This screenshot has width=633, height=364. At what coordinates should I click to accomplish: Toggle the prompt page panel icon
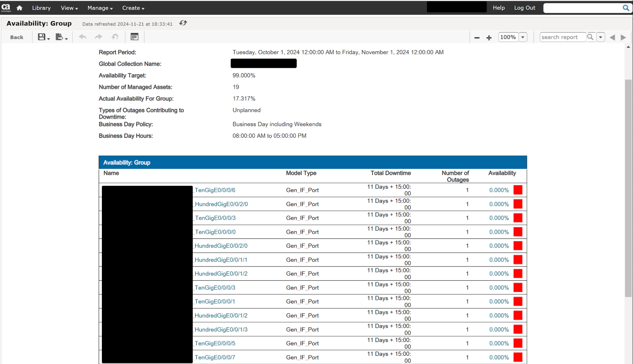click(134, 37)
